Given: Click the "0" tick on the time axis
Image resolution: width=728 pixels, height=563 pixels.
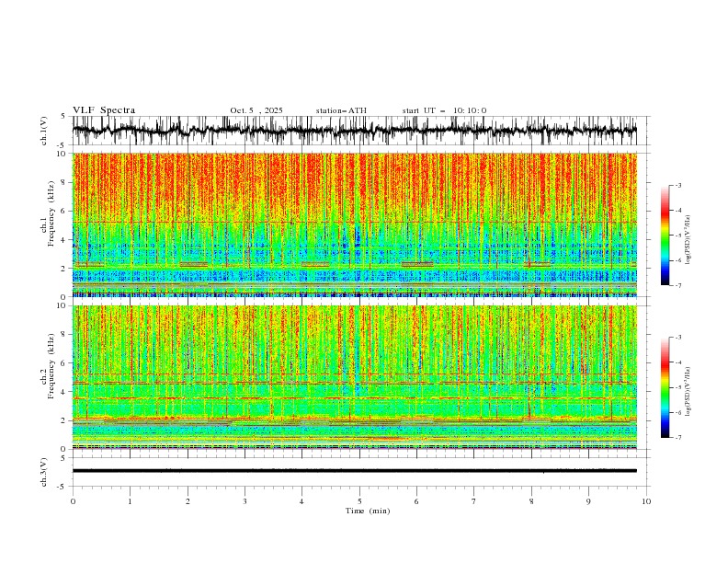Looking at the screenshot, I should 73,501.
